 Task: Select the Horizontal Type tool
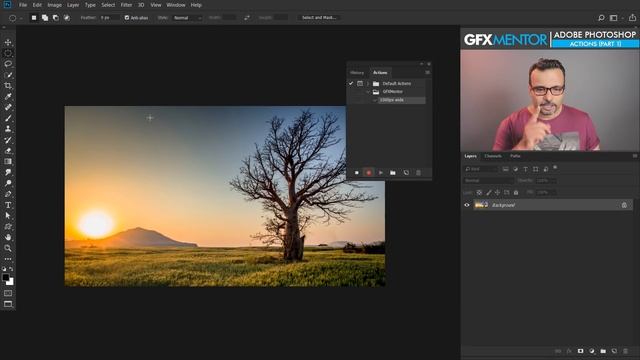point(8,205)
